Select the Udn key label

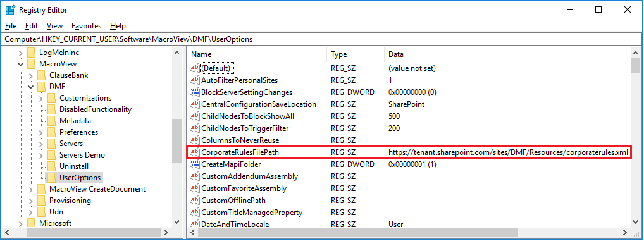click(x=56, y=212)
